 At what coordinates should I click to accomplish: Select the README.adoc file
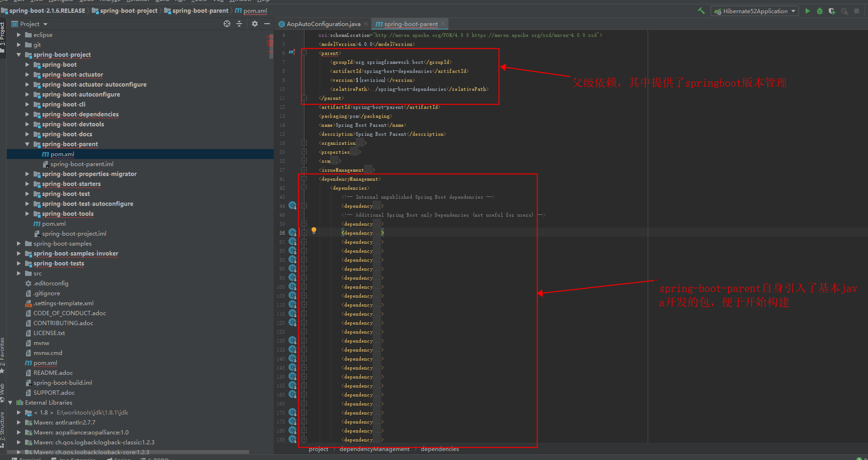click(53, 373)
